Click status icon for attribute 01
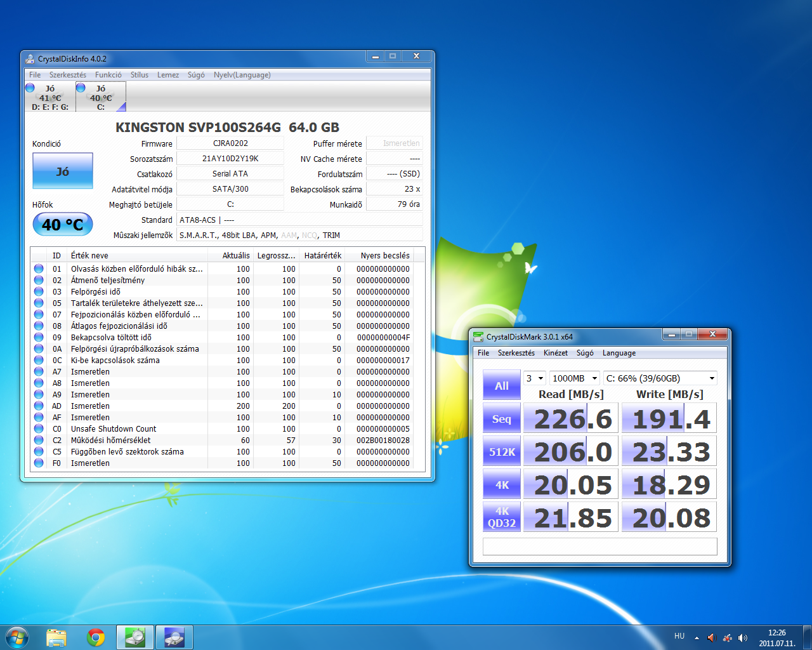 [x=39, y=269]
